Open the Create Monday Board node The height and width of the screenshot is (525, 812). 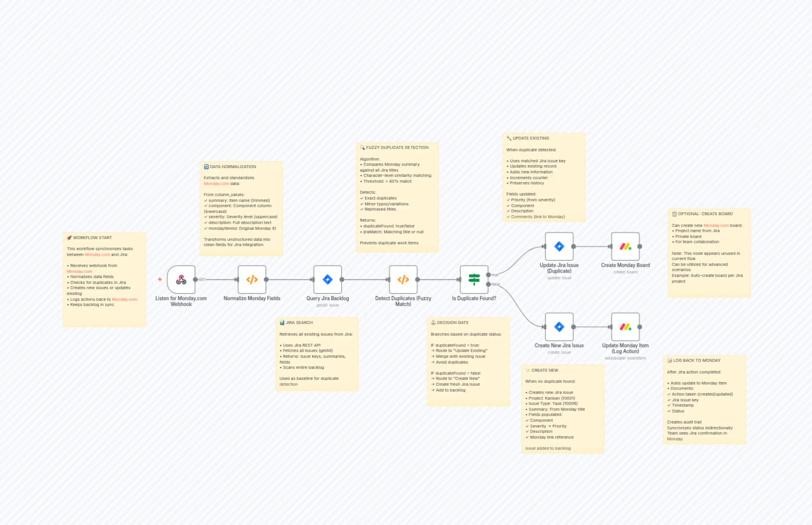[x=625, y=246]
